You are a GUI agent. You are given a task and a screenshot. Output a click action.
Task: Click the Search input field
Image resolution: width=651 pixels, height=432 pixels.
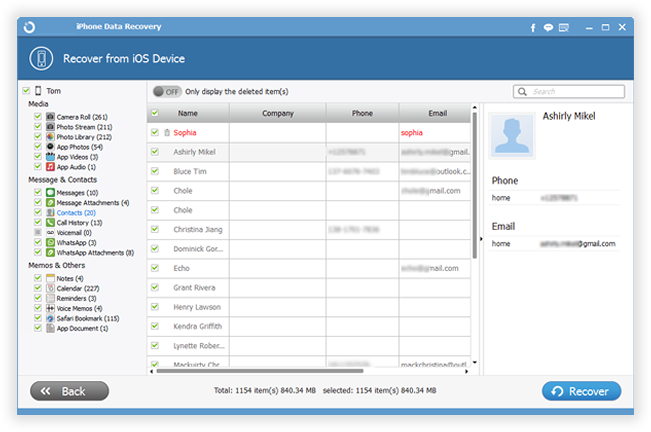click(x=569, y=91)
